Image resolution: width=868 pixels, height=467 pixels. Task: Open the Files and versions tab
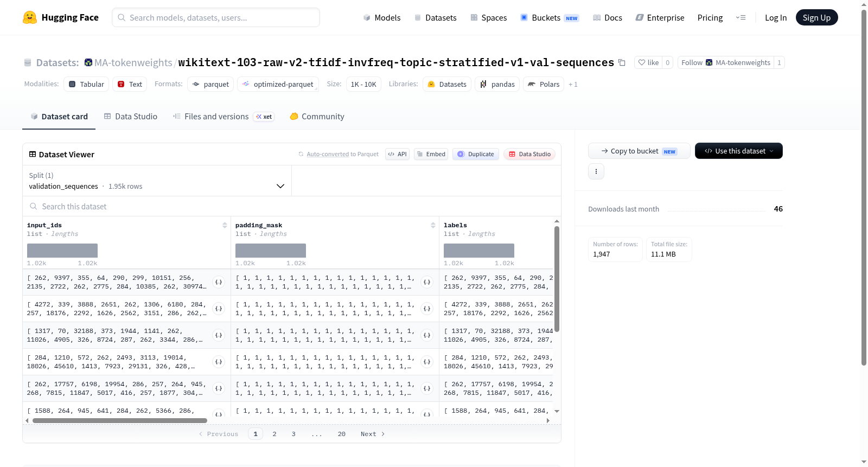click(224, 117)
